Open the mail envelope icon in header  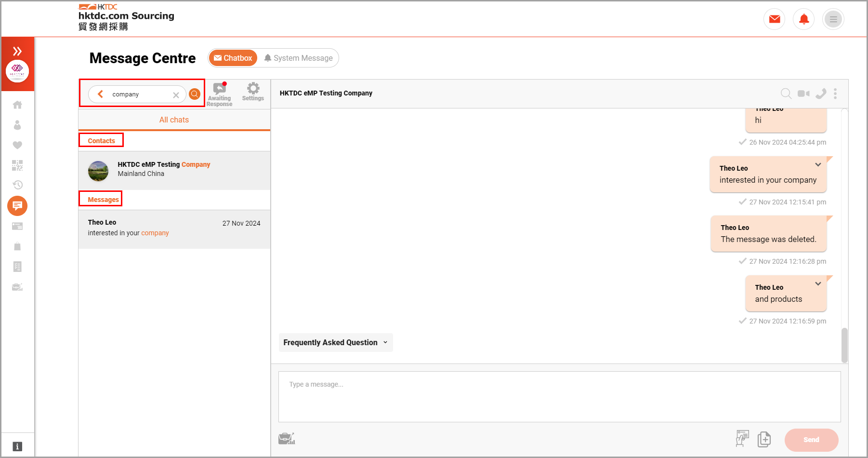pyautogui.click(x=775, y=19)
